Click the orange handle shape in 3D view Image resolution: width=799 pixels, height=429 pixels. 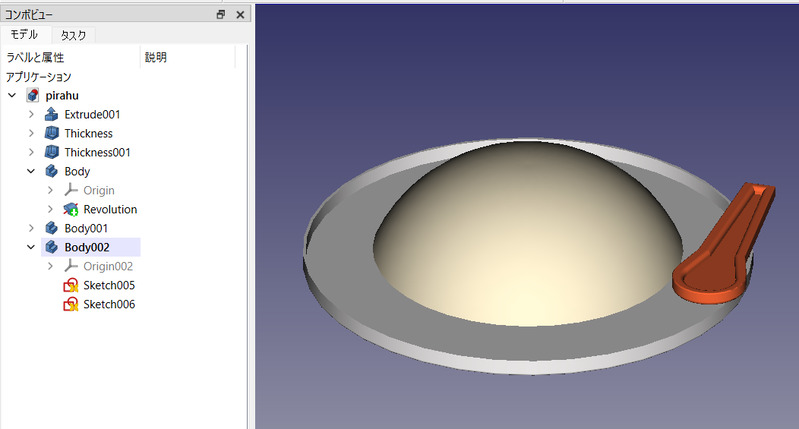724,245
